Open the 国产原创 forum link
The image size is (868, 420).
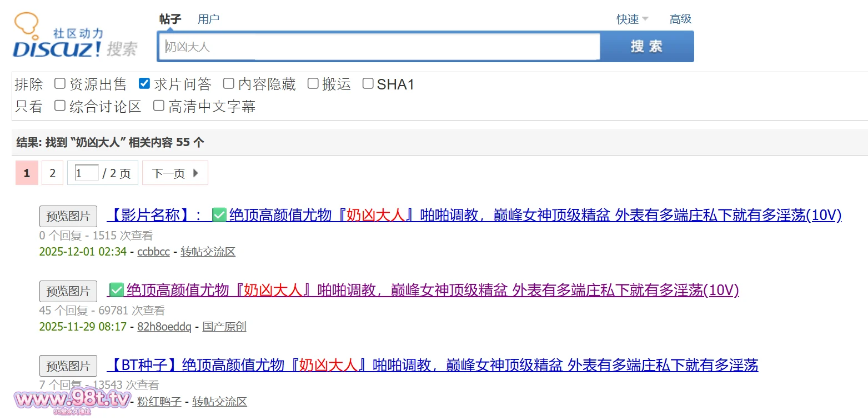(x=224, y=327)
